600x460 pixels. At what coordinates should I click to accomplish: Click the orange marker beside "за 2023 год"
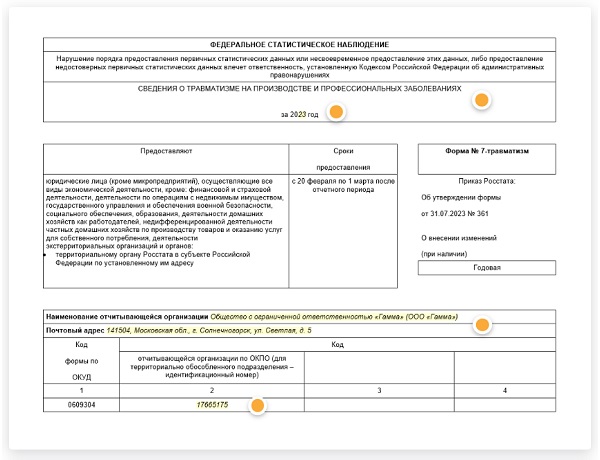(x=337, y=112)
